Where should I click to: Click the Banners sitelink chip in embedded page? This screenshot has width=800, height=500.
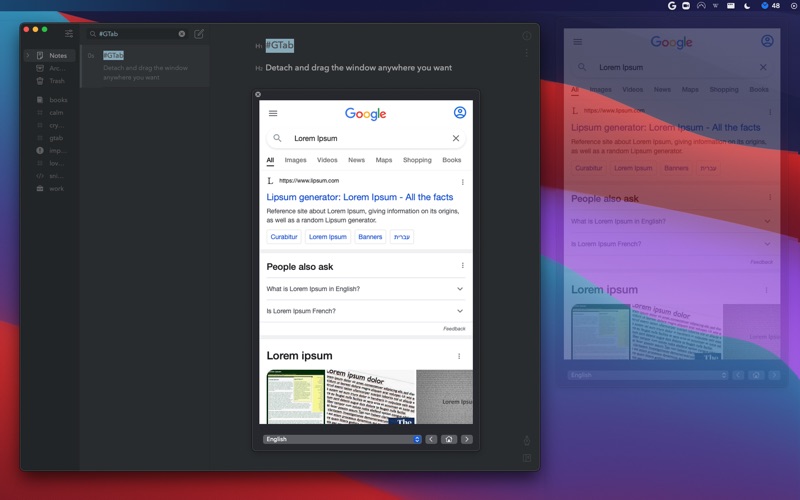tap(370, 237)
